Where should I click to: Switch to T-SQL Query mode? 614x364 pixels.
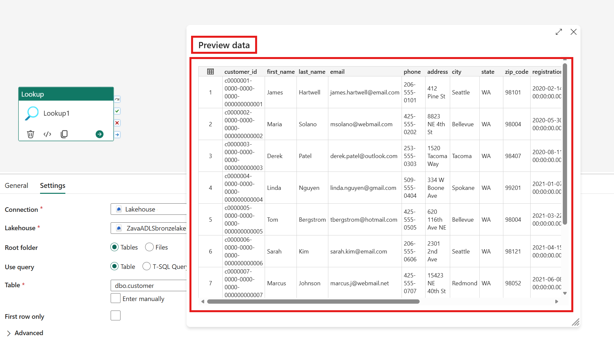click(x=146, y=266)
